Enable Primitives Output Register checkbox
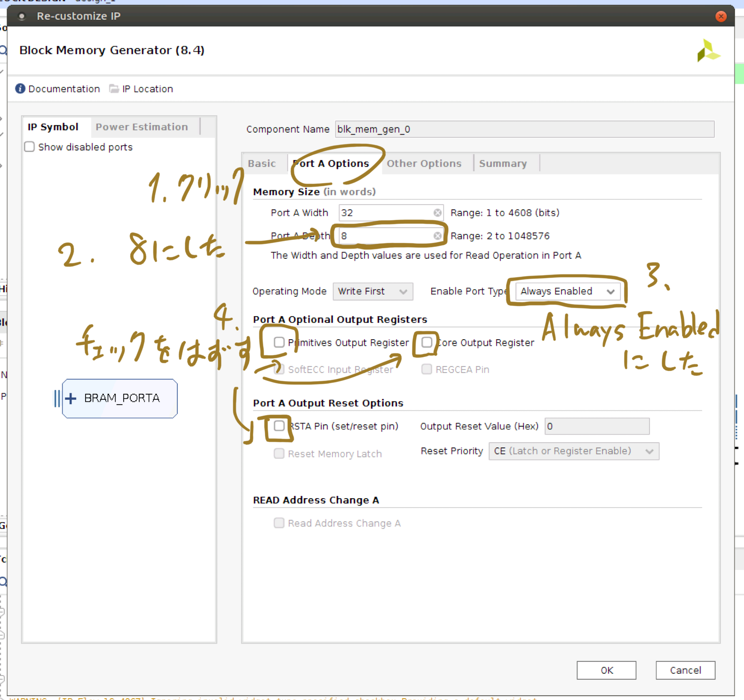 pos(279,342)
